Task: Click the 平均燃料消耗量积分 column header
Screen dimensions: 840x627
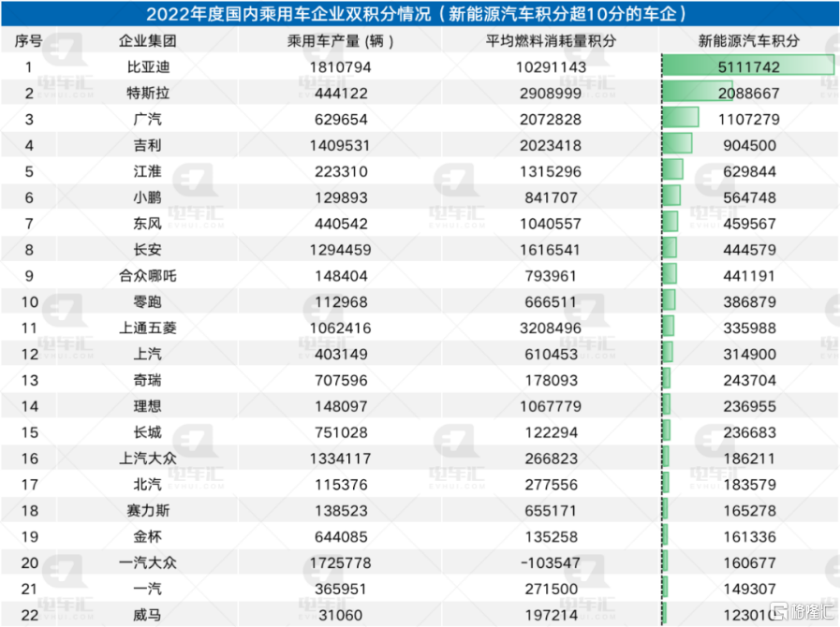Action: point(551,40)
